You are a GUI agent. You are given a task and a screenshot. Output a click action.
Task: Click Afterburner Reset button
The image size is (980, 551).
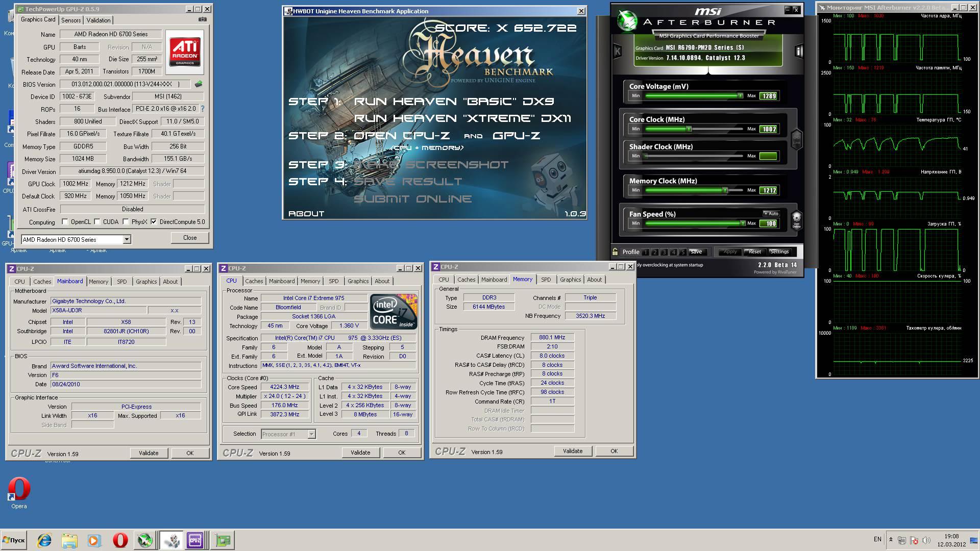(755, 252)
